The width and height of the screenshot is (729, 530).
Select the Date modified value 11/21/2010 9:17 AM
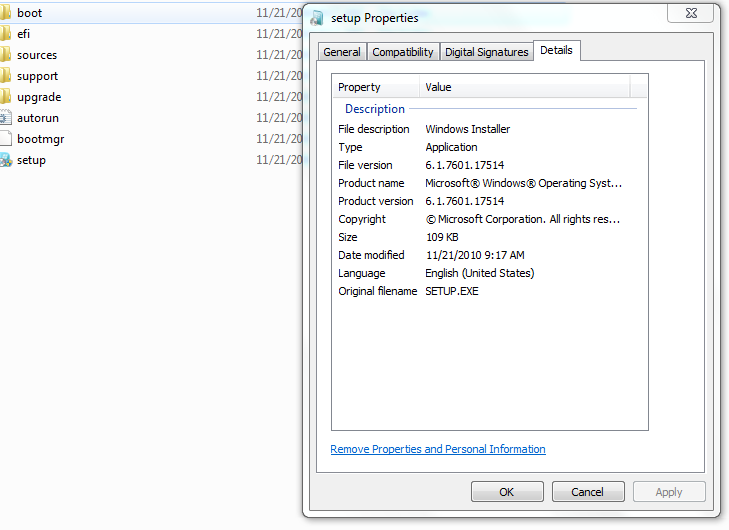[475, 255]
